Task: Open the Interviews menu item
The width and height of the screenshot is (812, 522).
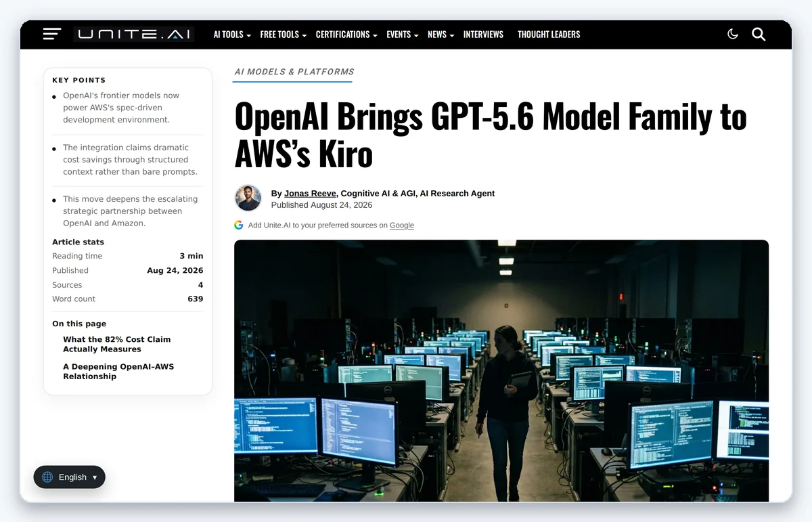Action: click(483, 35)
